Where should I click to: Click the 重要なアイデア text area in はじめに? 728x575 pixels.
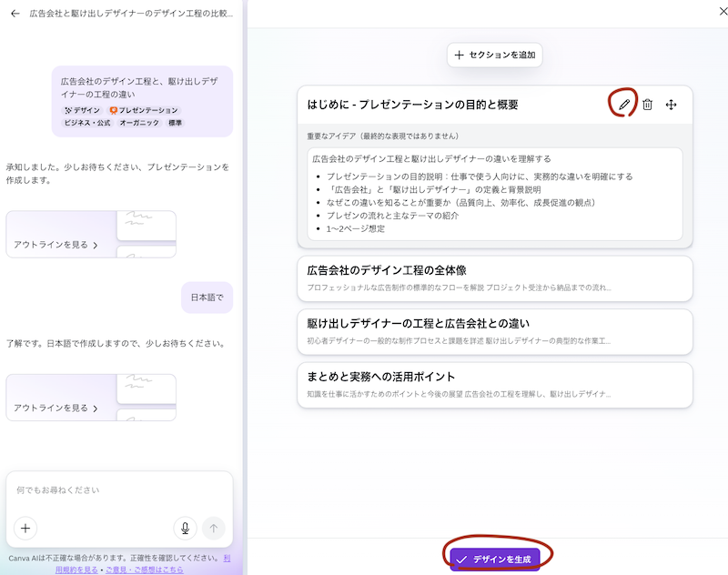(494, 194)
